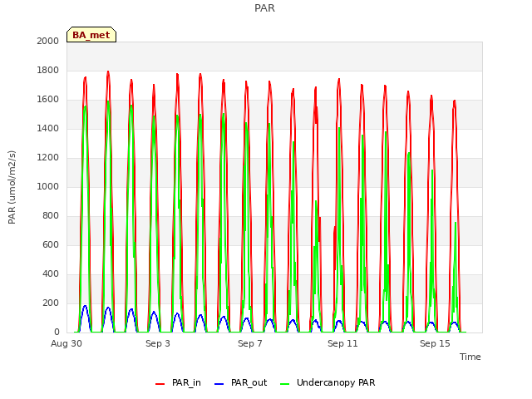Click the blue PAR_out legend swatch

[x=219, y=384]
